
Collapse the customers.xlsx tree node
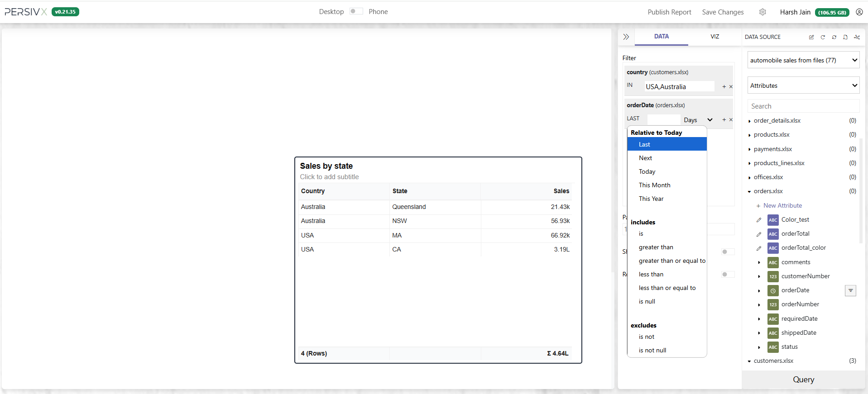pyautogui.click(x=749, y=361)
